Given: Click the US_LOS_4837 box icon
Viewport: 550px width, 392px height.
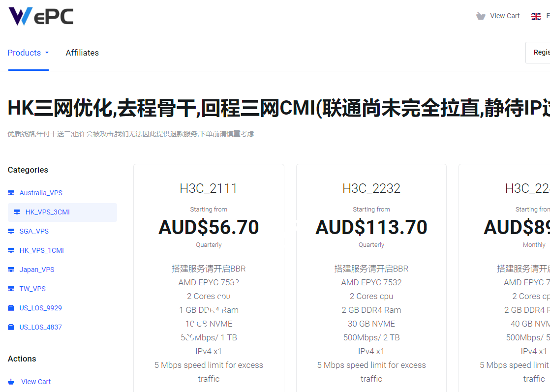Looking at the screenshot, I should coord(11,327).
